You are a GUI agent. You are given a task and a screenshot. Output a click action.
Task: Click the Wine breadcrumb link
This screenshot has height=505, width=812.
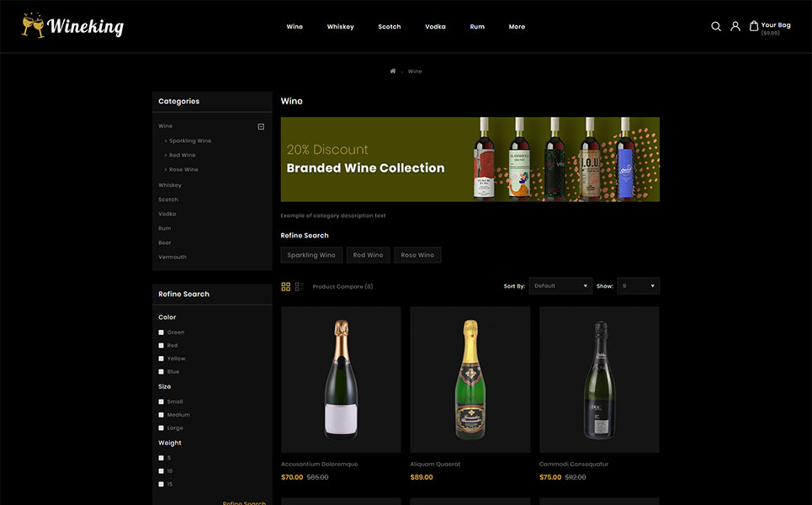[415, 72]
